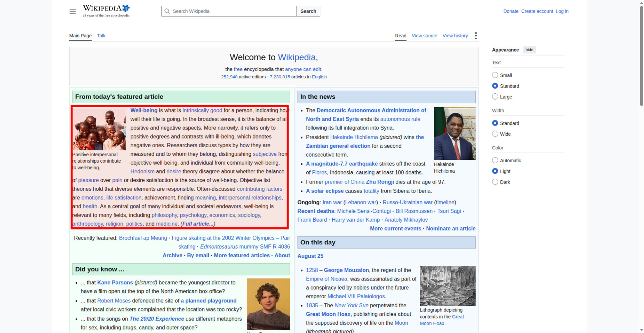Screen dimensions: 644x333
Task: Click the Zhu Rongji link
Action: point(380,182)
